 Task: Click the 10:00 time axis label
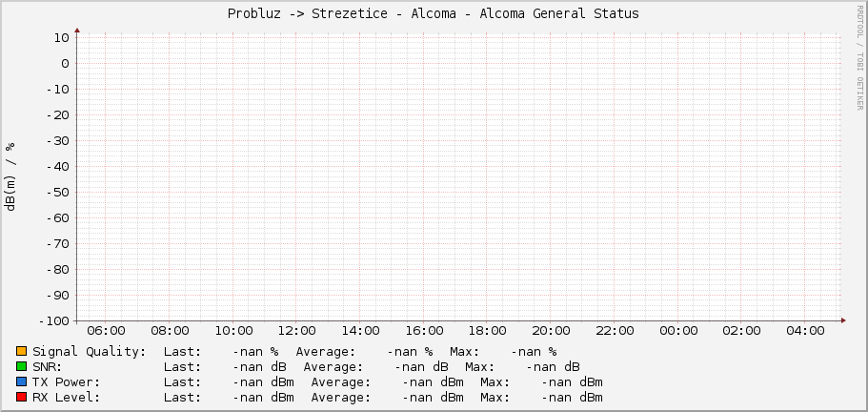point(233,331)
